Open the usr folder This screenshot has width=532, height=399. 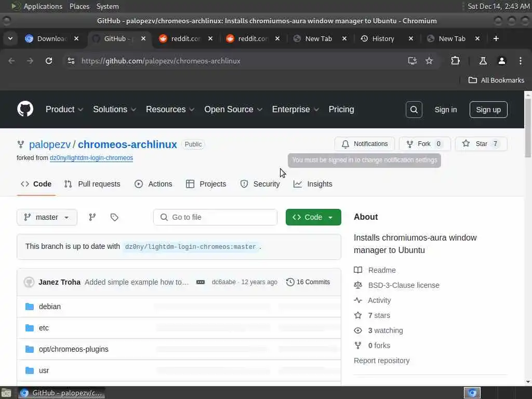click(44, 370)
